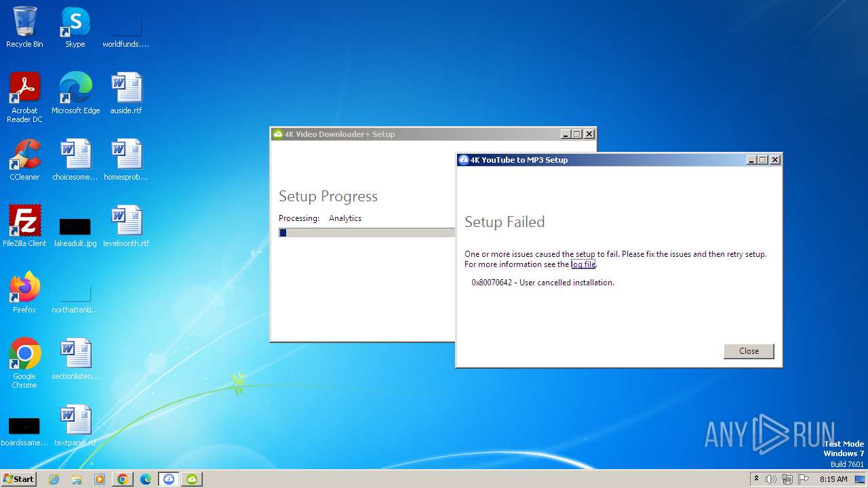Image resolution: width=868 pixels, height=488 pixels.
Task: Select auside.rtf document icon
Action: point(126,94)
